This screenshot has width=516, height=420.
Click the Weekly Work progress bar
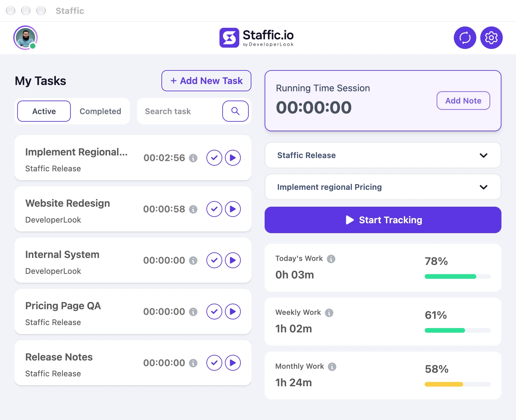[458, 330]
